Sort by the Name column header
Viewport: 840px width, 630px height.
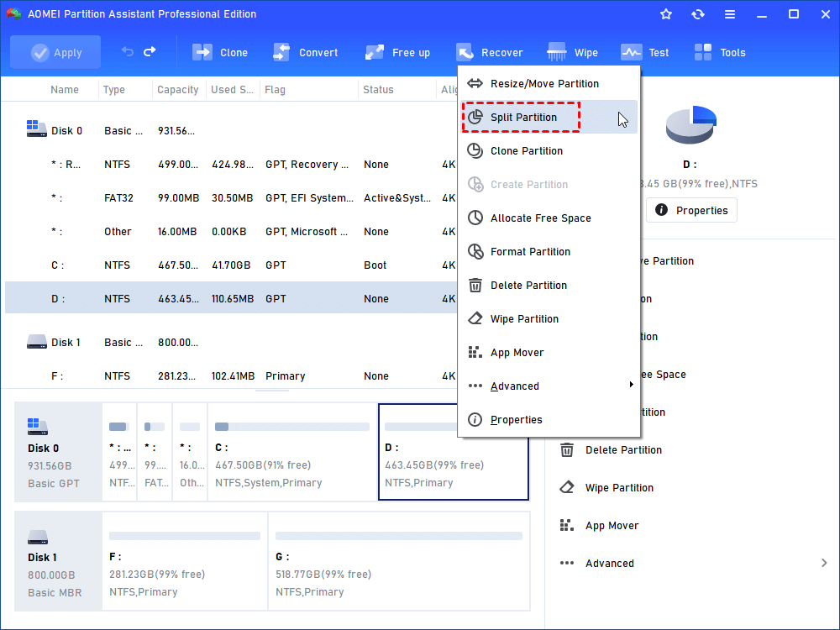tap(65, 90)
